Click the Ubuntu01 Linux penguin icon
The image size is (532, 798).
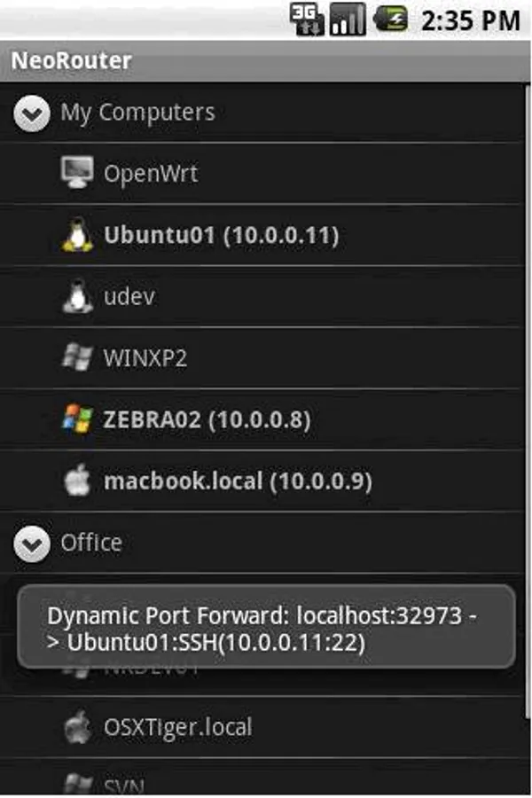(x=78, y=235)
